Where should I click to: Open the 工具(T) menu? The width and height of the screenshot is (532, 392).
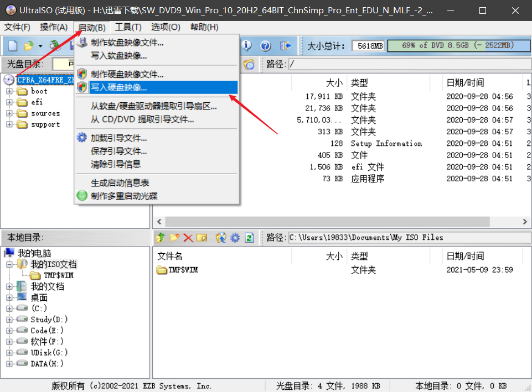pos(128,27)
